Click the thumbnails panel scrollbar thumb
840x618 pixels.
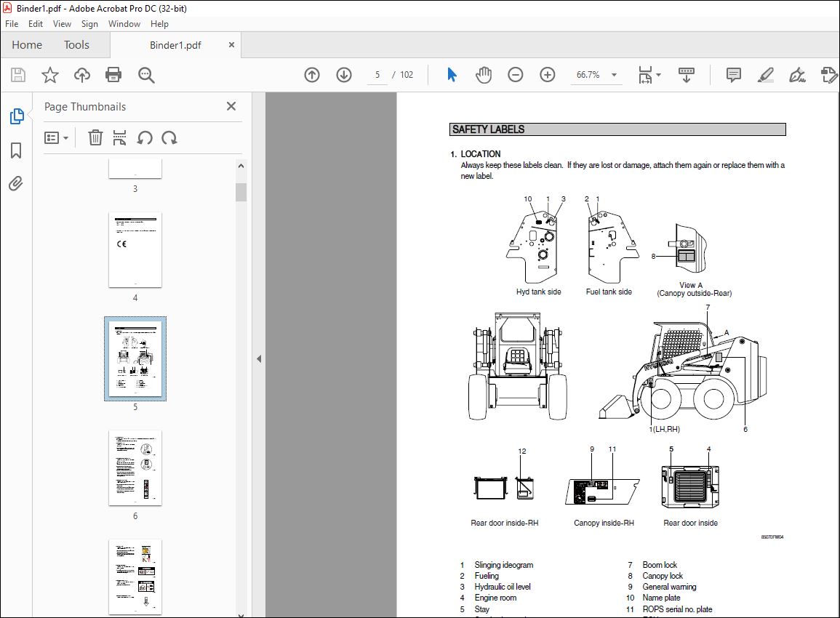coord(241,192)
